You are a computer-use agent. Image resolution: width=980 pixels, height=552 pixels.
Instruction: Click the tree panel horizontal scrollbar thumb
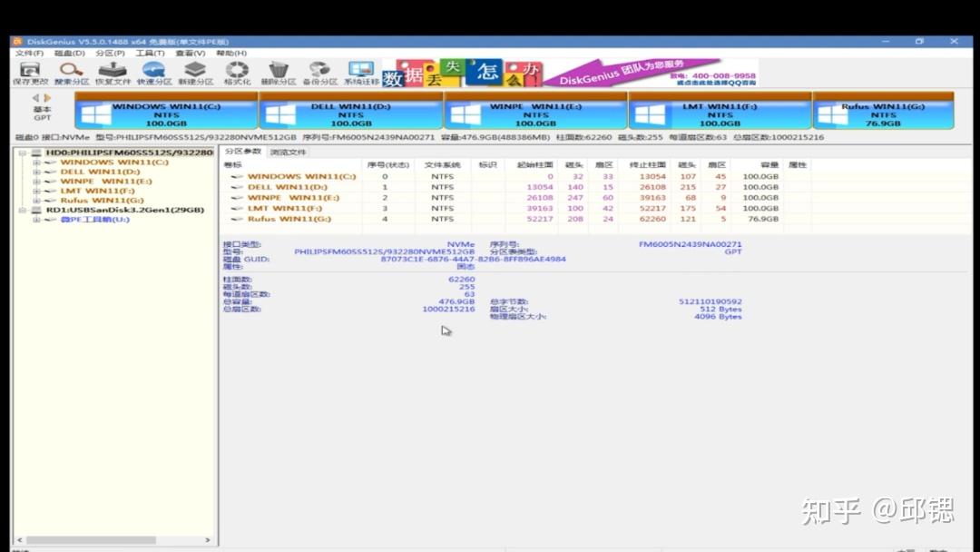(x=92, y=540)
